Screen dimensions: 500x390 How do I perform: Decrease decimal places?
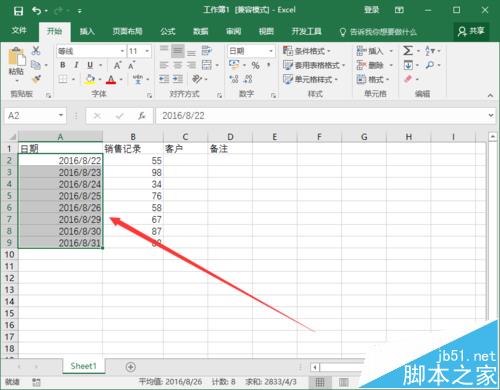click(248, 79)
